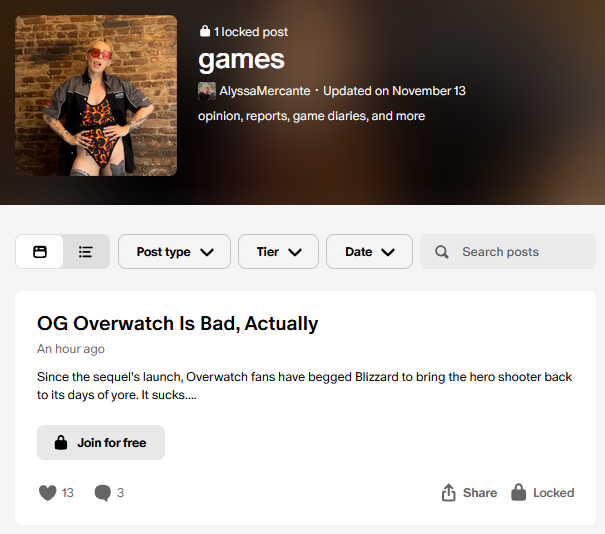Click 'opinion, reports, game diaries, and more'

click(311, 116)
